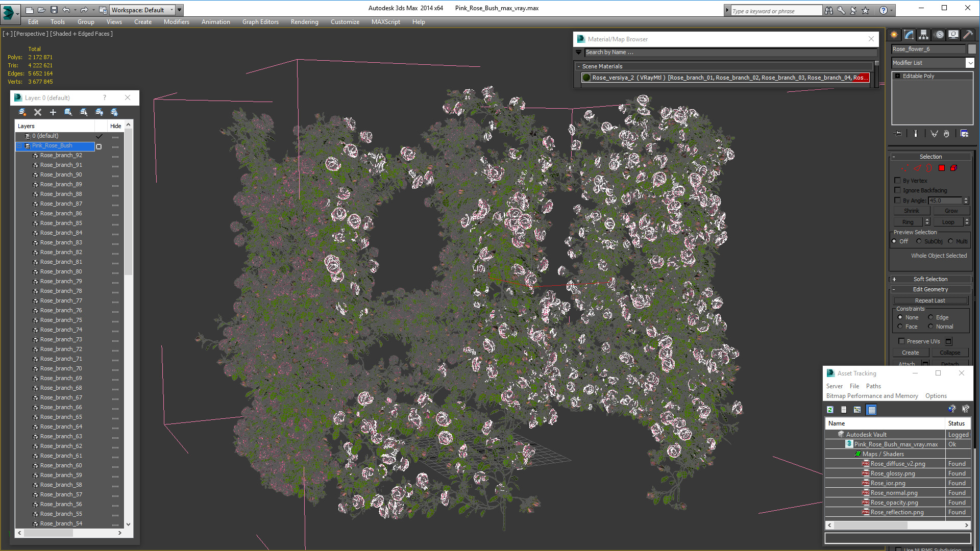Enable the By Angle checkbox

pyautogui.click(x=898, y=200)
